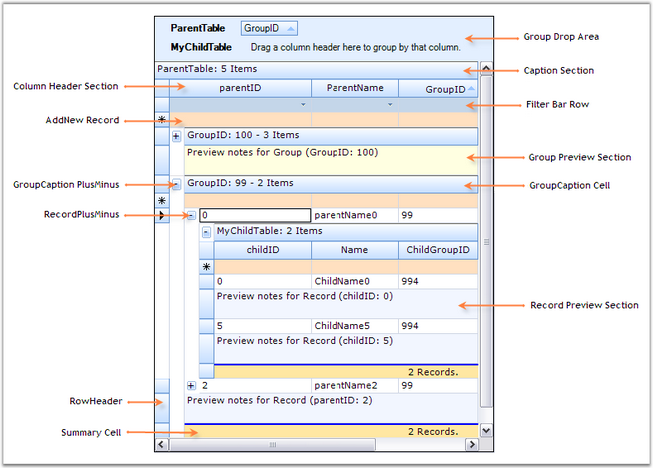This screenshot has width=653, height=468.
Task: Open the ParentName filter bar dropdown
Action: coord(390,105)
